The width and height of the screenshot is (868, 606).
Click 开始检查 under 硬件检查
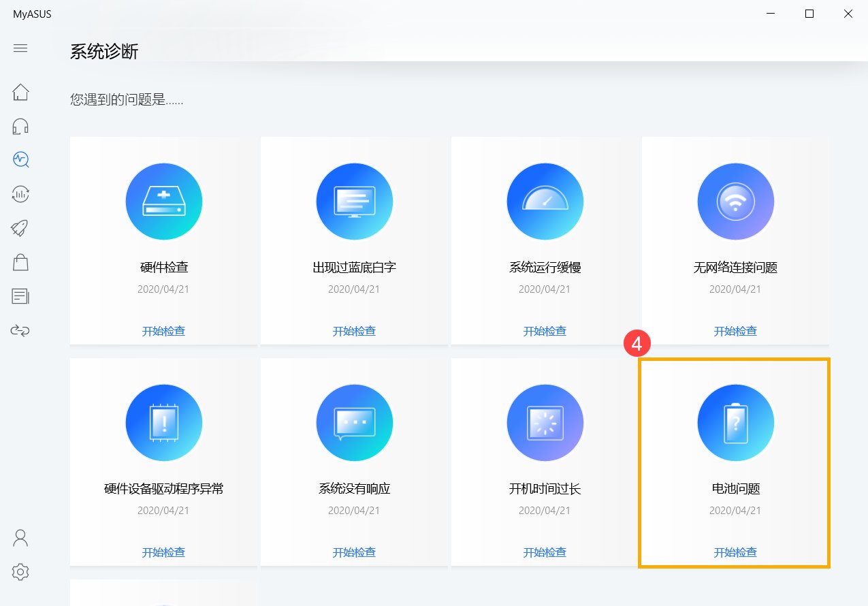click(x=163, y=331)
